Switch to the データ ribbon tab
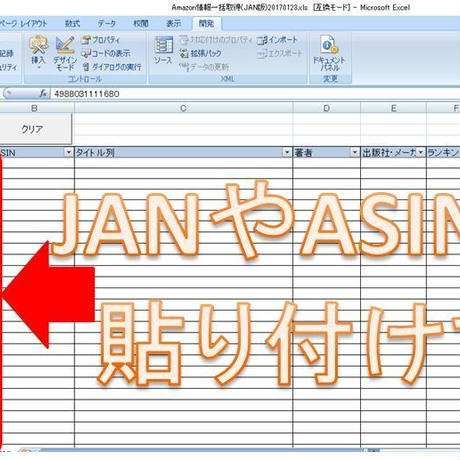The image size is (460, 460). point(107,24)
